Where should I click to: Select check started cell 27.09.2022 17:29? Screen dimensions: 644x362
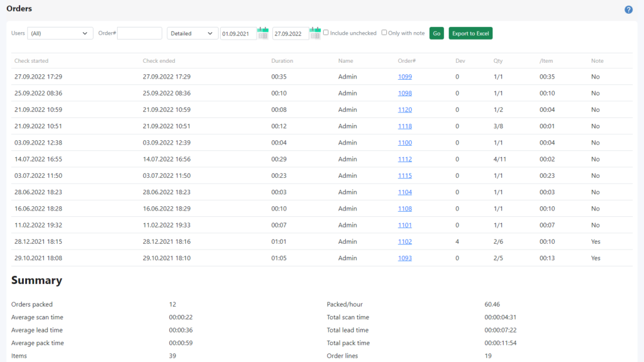point(38,77)
